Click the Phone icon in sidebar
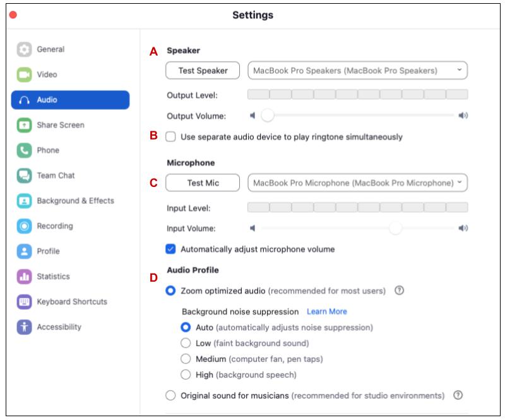The width and height of the screenshot is (505, 420). 24,150
